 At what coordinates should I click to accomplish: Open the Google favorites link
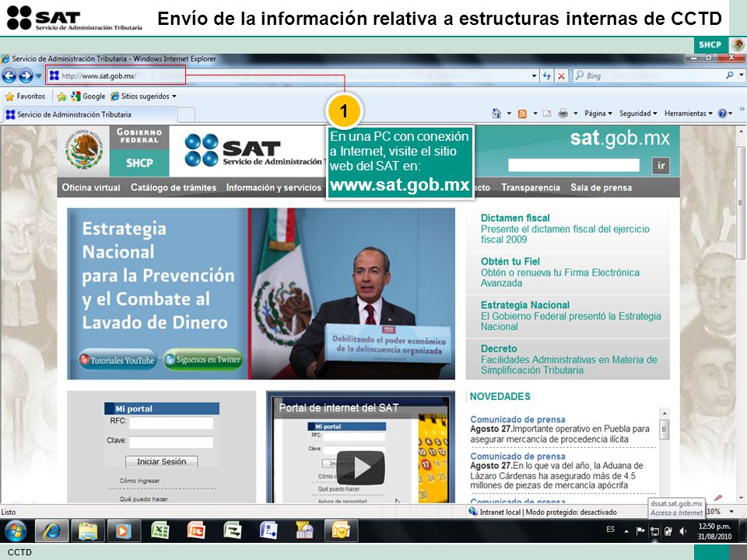pos(88,96)
